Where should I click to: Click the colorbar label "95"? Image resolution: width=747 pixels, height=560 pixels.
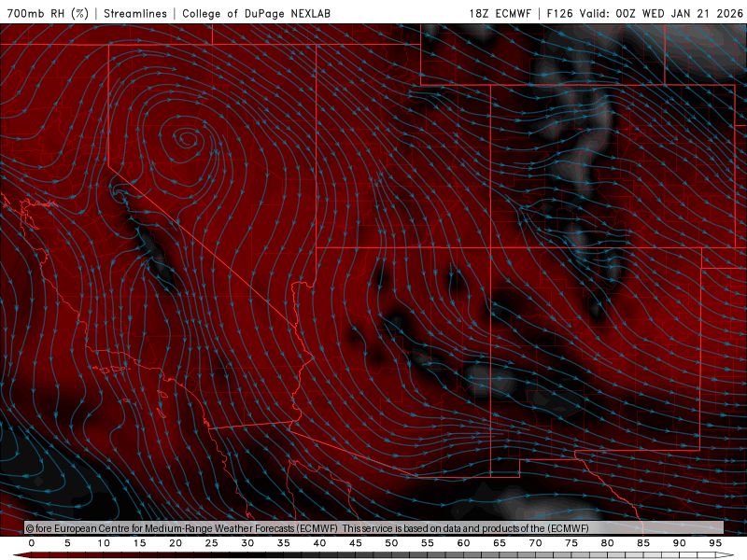715,543
